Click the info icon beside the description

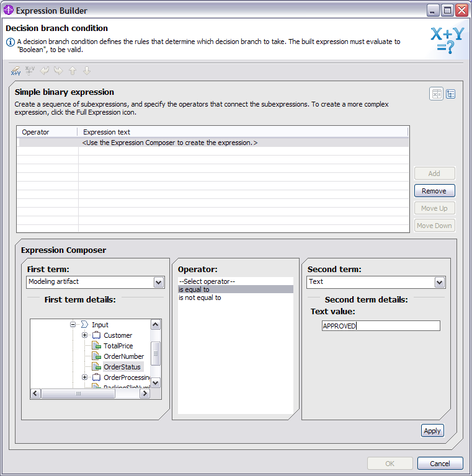(11, 42)
